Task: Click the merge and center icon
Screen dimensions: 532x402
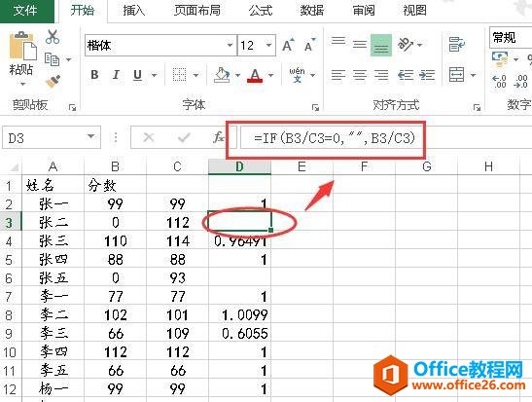Action: click(456, 75)
